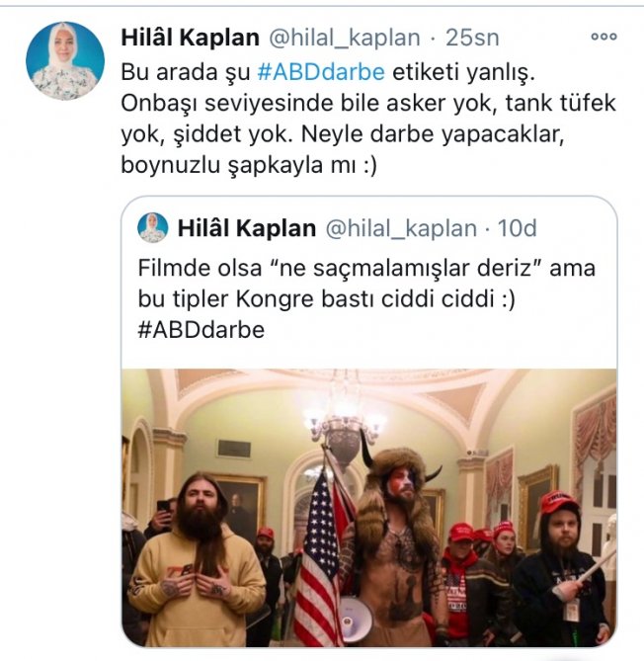The width and height of the screenshot is (644, 661).
Task: Click the chandelier in the photo
Action: (x=344, y=426)
